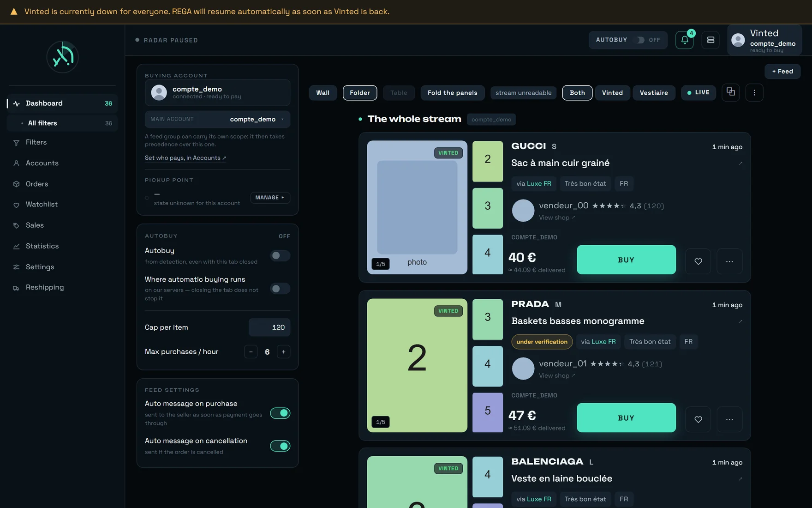Viewport: 812px width, 508px height.
Task: Click the Sales tag icon in the sidebar
Action: (x=16, y=225)
